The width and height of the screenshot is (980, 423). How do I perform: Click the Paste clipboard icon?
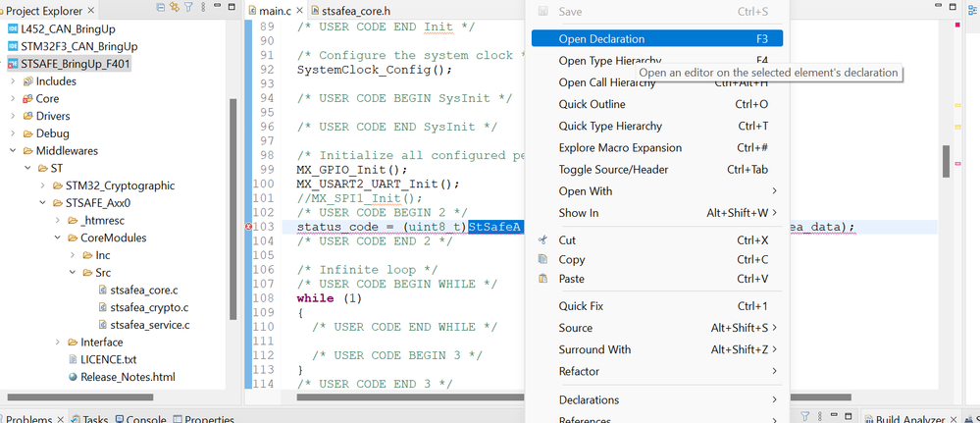pos(542,279)
